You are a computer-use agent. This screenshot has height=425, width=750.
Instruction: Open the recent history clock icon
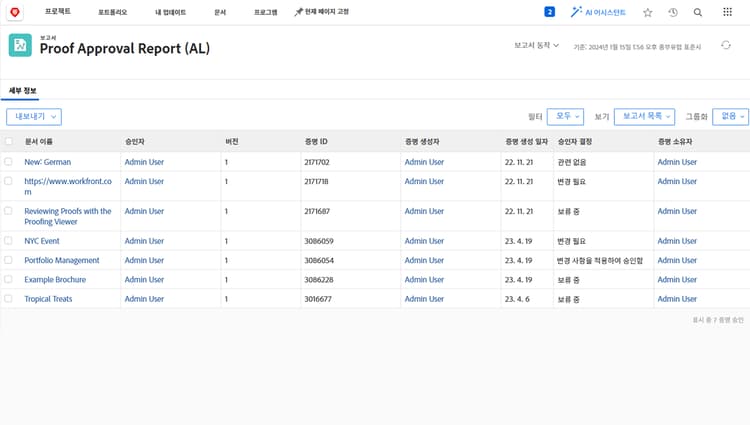tap(673, 12)
